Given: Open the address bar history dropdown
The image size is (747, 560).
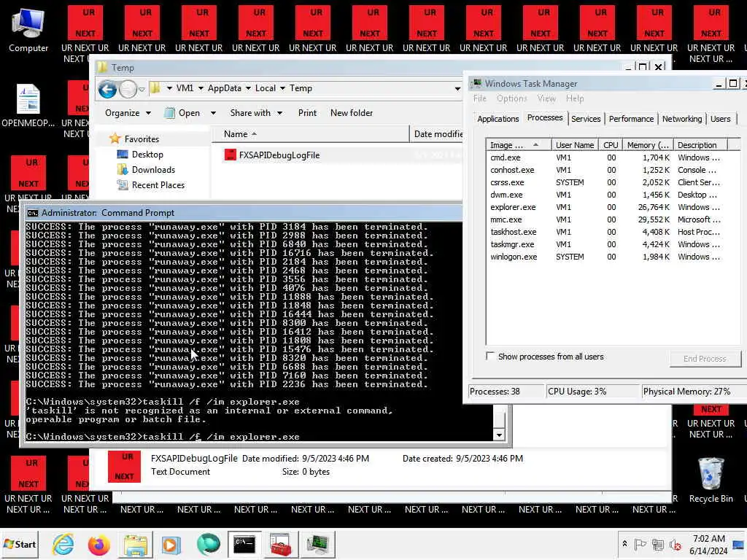Looking at the screenshot, I should [457, 88].
